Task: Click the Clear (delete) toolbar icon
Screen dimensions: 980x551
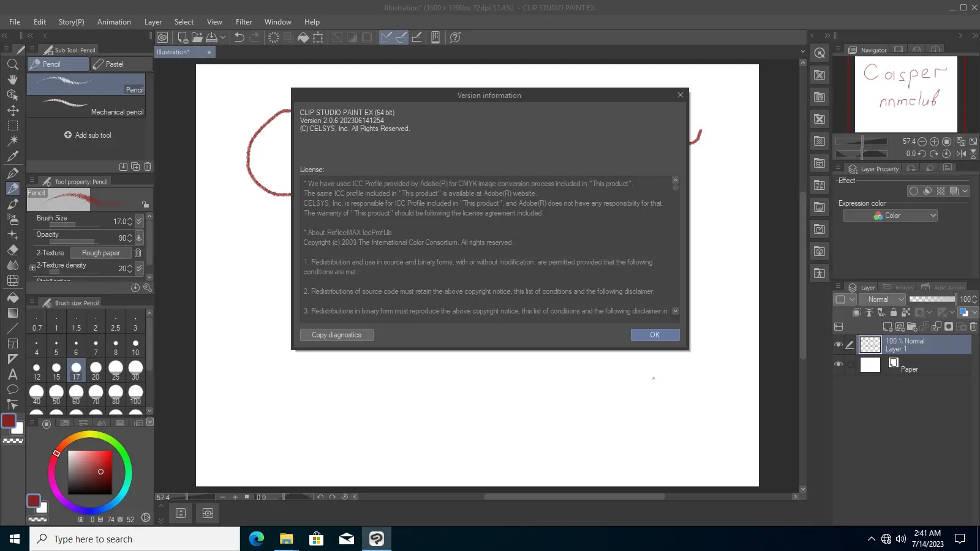Action: pyautogui.click(x=274, y=37)
